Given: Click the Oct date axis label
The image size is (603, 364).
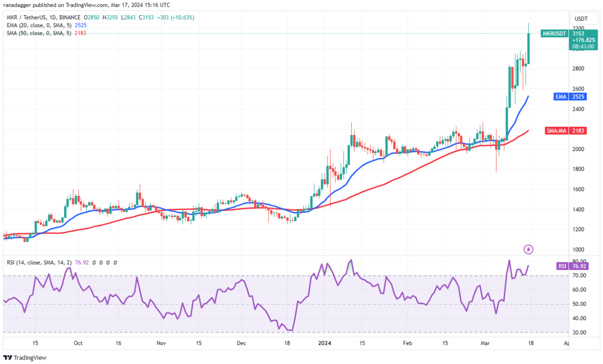Looking at the screenshot, I should tap(78, 343).
